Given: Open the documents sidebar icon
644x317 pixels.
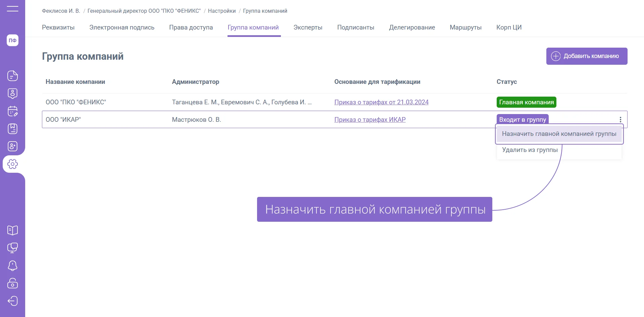Looking at the screenshot, I should tap(12, 76).
